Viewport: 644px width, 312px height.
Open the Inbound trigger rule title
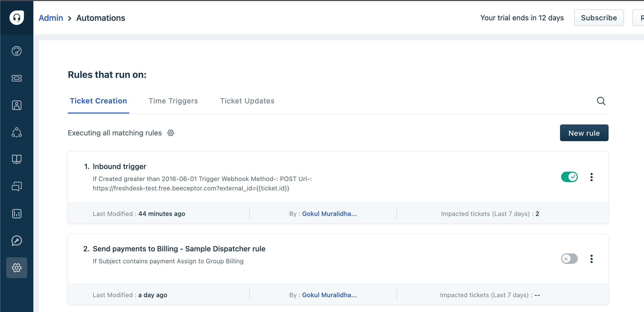pos(119,166)
